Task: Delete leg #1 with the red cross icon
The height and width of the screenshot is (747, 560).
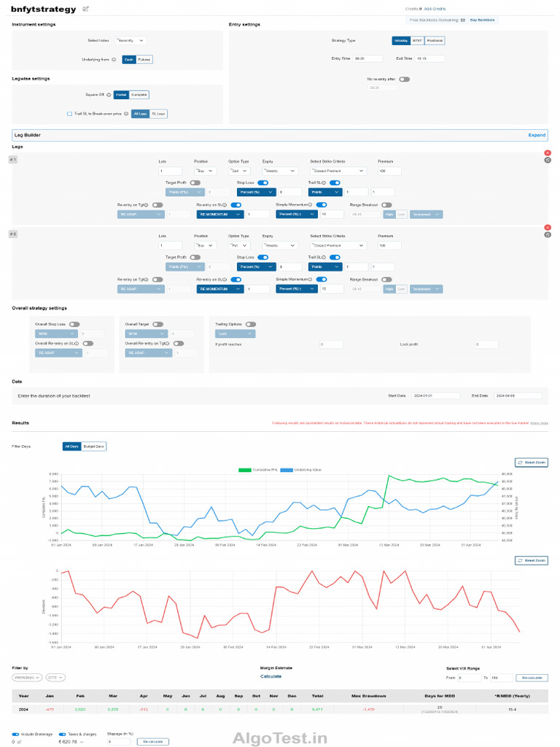Action: coord(548,153)
